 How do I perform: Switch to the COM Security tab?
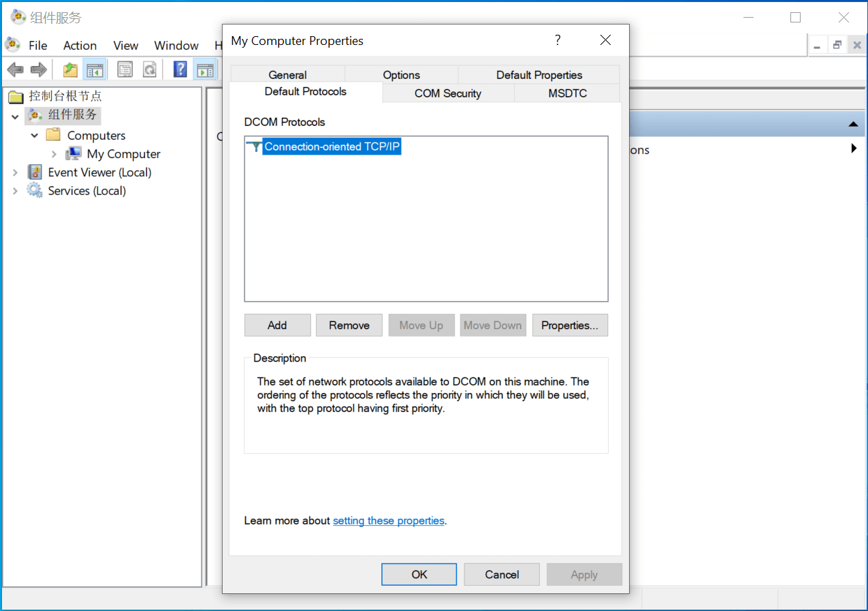coord(447,93)
